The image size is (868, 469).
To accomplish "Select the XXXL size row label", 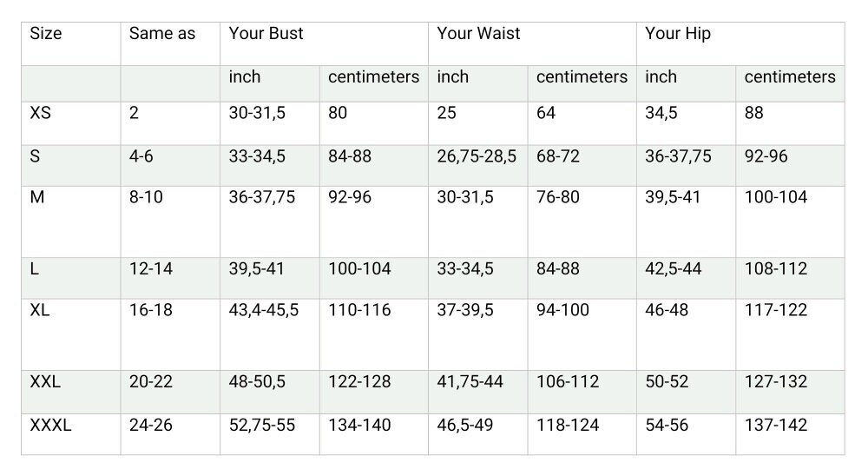I will pyautogui.click(x=50, y=425).
